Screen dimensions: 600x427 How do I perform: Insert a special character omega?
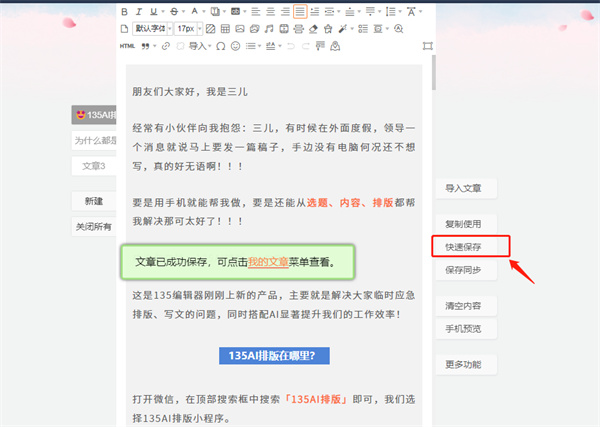(221, 46)
